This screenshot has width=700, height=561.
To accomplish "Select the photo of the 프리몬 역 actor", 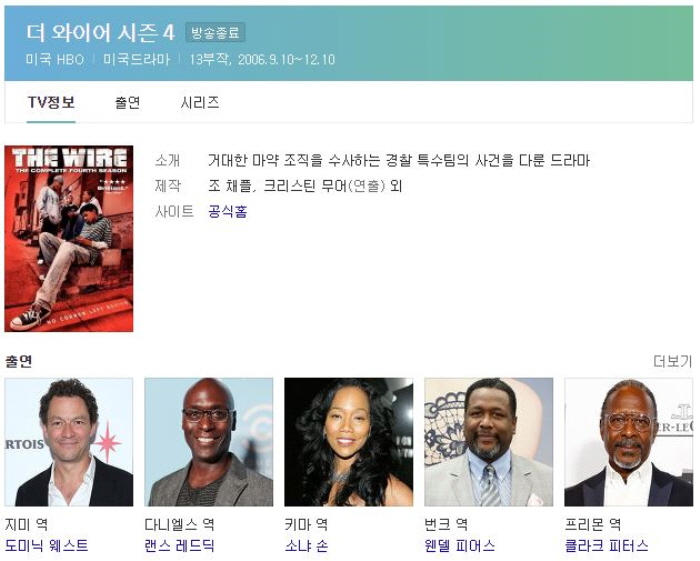I will tap(629, 442).
